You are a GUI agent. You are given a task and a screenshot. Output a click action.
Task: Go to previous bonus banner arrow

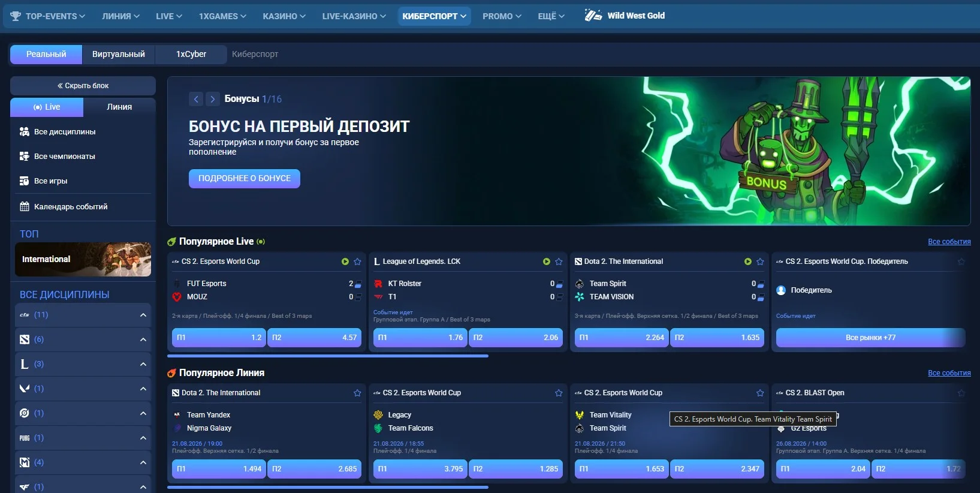pos(196,99)
